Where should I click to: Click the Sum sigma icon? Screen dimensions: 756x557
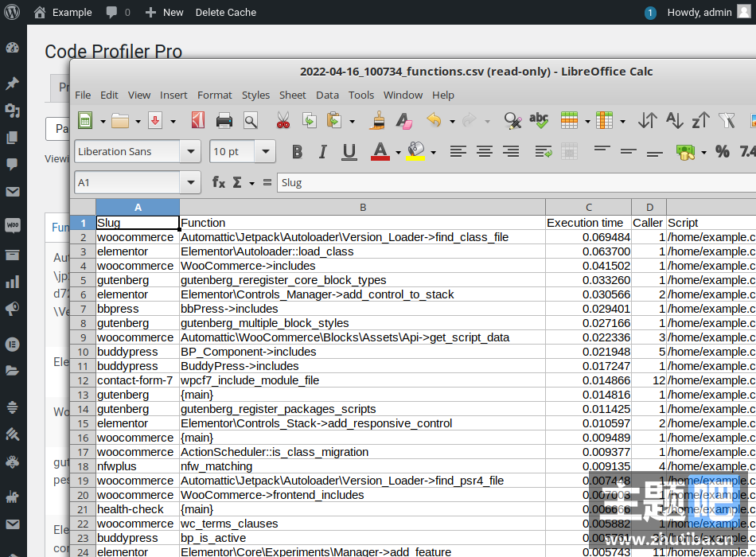(x=237, y=182)
